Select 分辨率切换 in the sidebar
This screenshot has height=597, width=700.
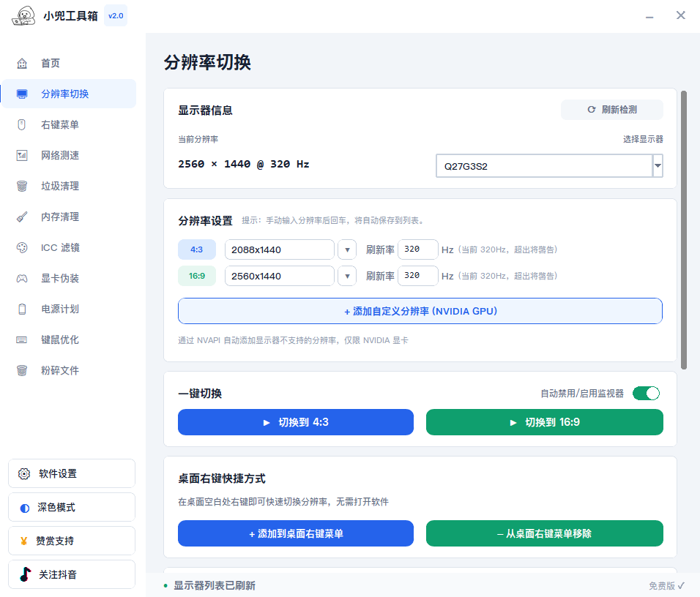[70, 94]
